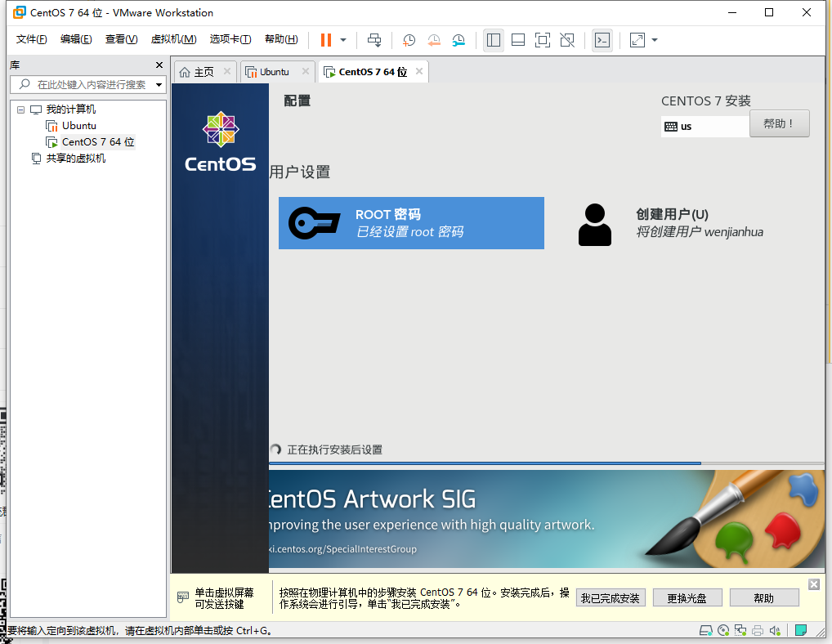Click Send Ctrl+Alt+Del toolbar icon

click(x=374, y=40)
